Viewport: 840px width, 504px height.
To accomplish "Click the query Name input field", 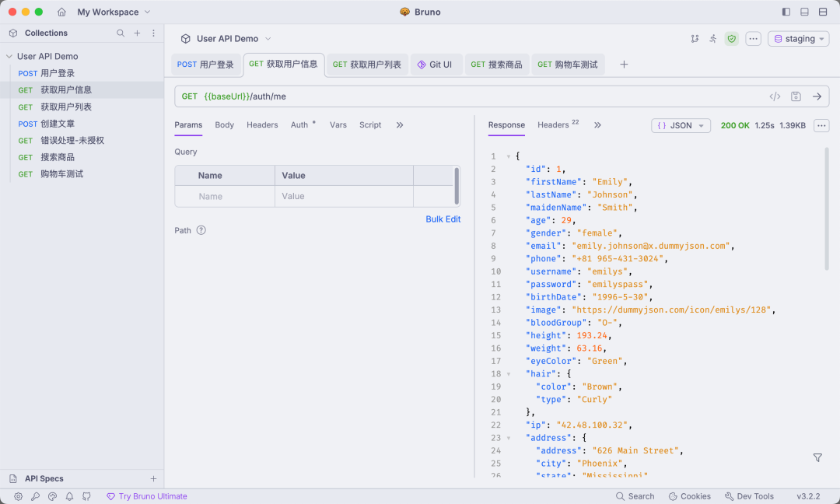I will click(x=225, y=197).
